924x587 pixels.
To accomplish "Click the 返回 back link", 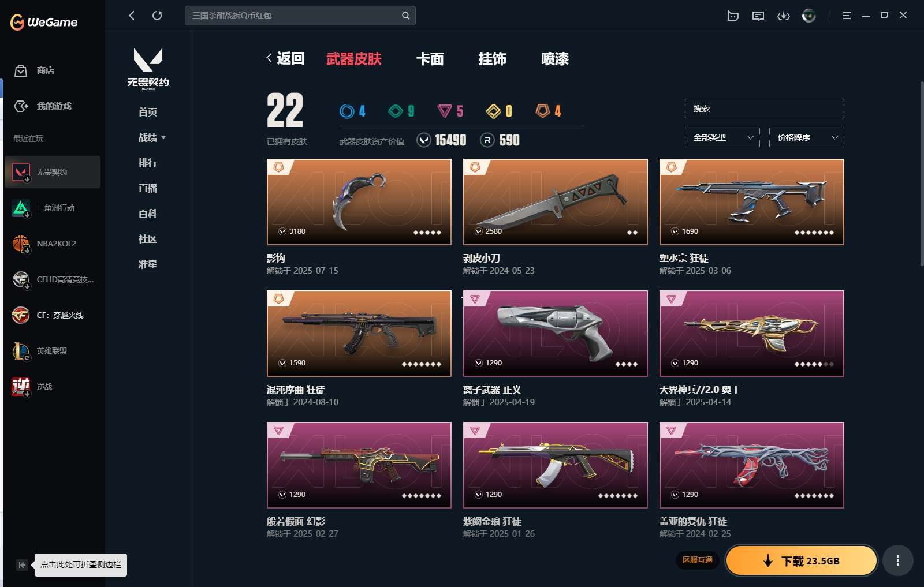I will (x=285, y=58).
